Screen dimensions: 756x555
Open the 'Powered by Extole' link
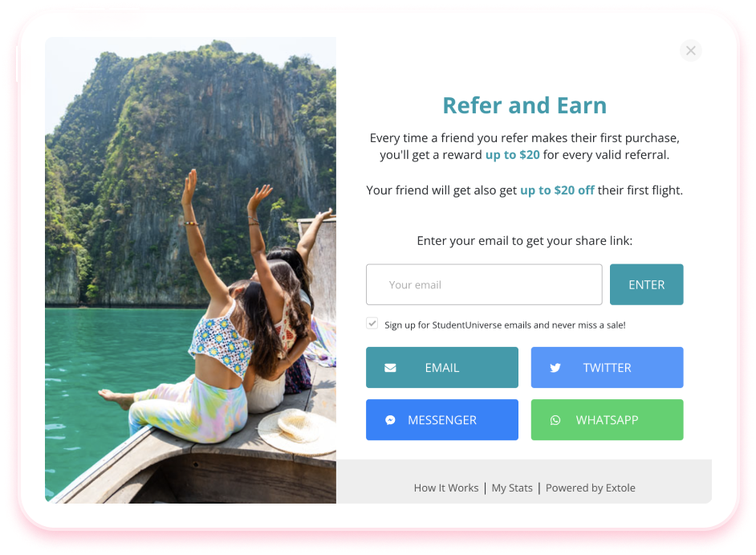pyautogui.click(x=590, y=488)
